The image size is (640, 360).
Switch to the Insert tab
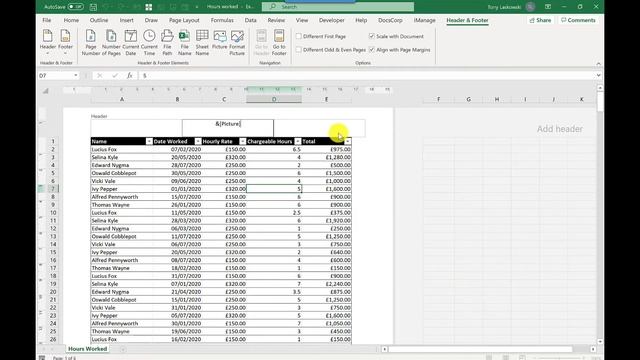[x=127, y=20]
